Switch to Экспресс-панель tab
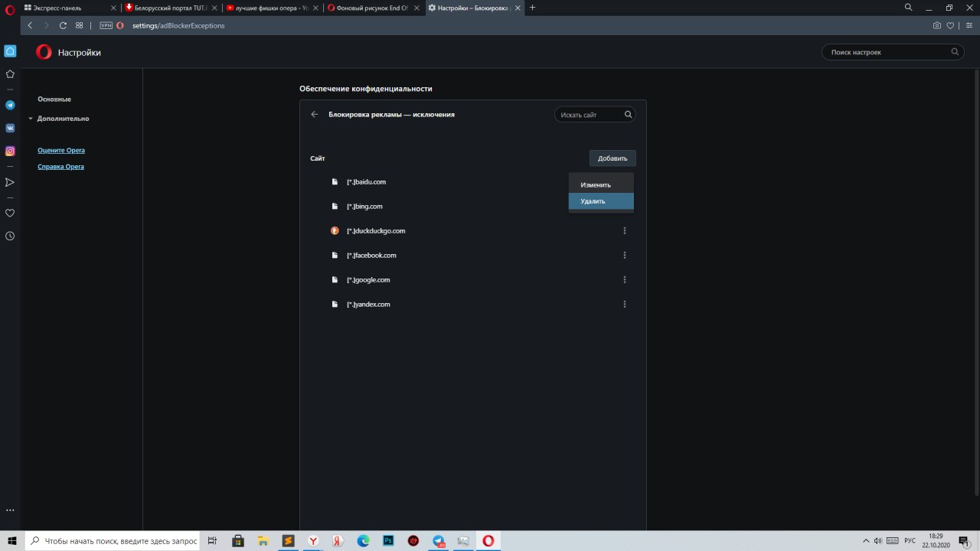The height and width of the screenshot is (551, 980). coord(70,8)
